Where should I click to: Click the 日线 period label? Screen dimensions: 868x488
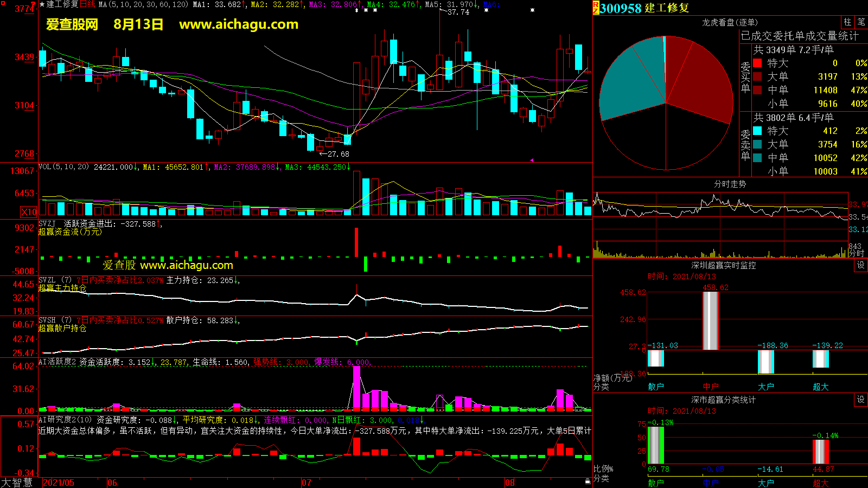(x=87, y=4)
